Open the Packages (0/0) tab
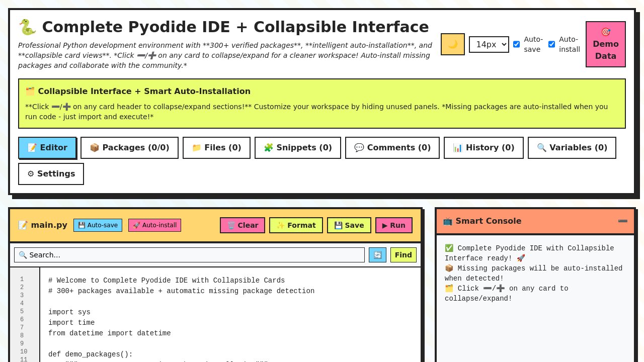The height and width of the screenshot is (362, 644). click(129, 148)
